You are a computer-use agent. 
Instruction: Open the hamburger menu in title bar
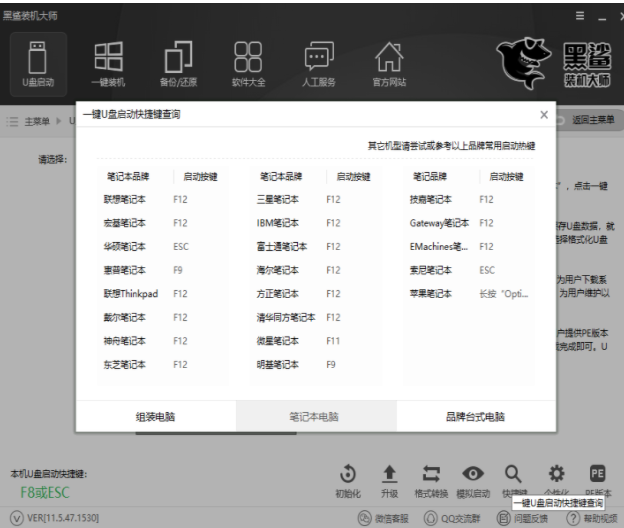tap(580, 16)
